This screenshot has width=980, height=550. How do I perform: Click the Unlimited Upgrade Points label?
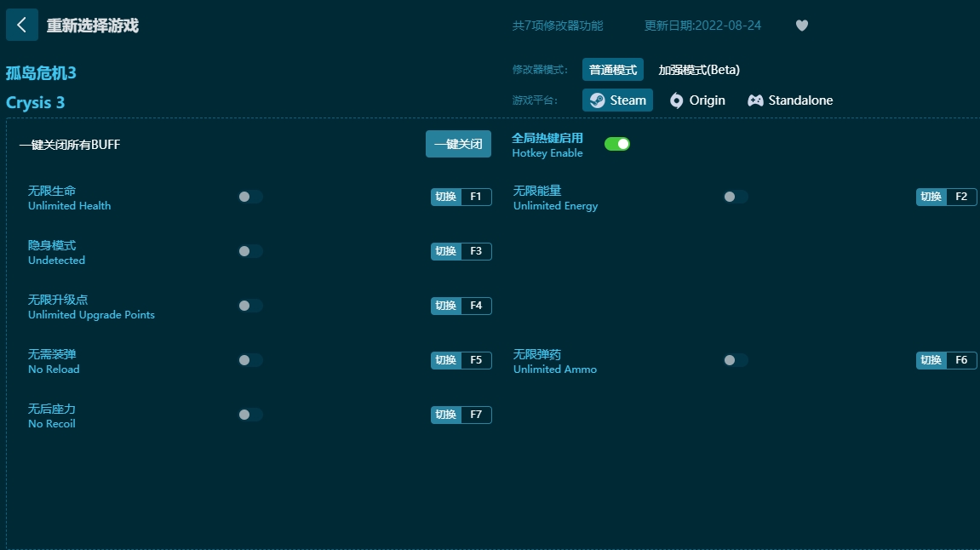tap(91, 315)
